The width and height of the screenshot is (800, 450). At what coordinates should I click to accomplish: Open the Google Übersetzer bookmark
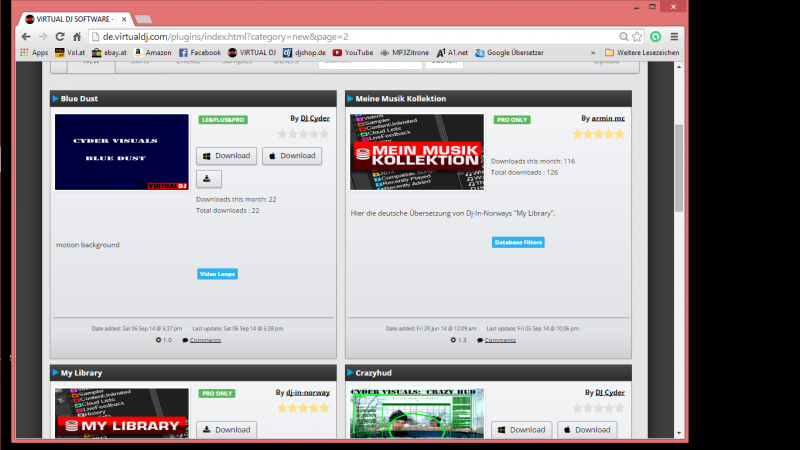(509, 53)
